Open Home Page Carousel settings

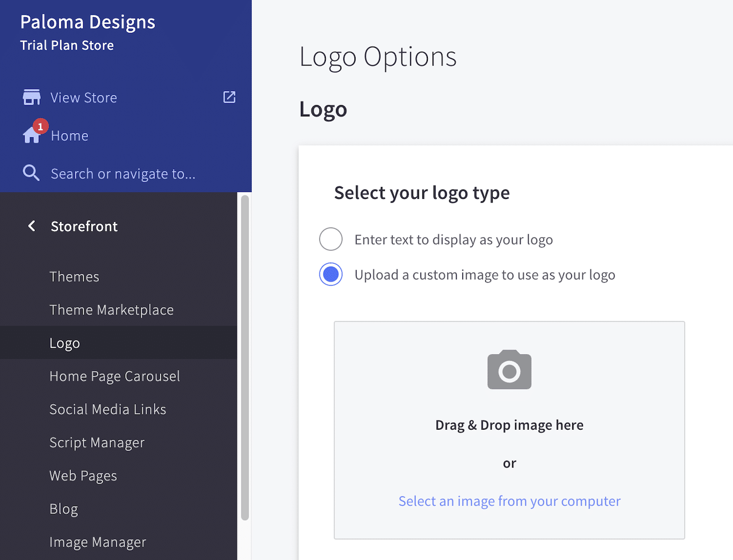[x=114, y=376]
